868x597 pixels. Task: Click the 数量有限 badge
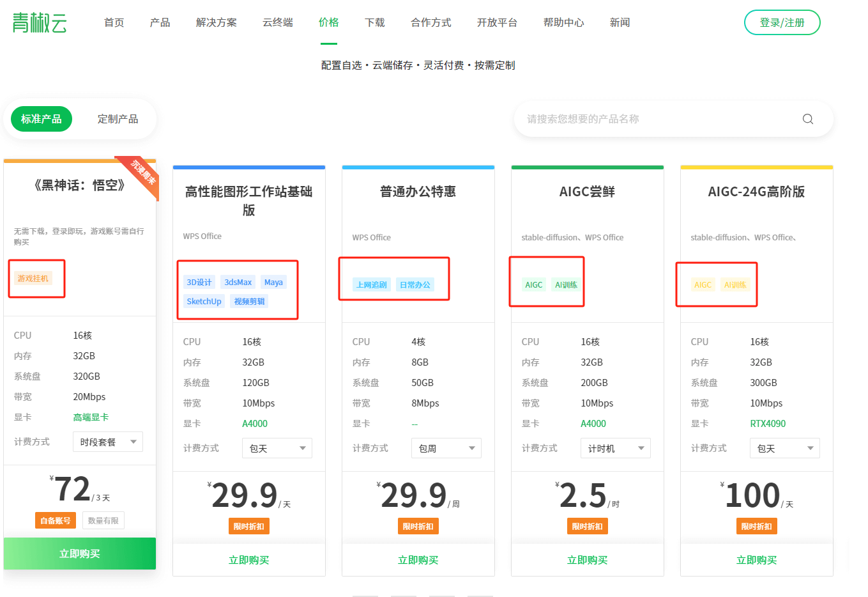pos(103,520)
